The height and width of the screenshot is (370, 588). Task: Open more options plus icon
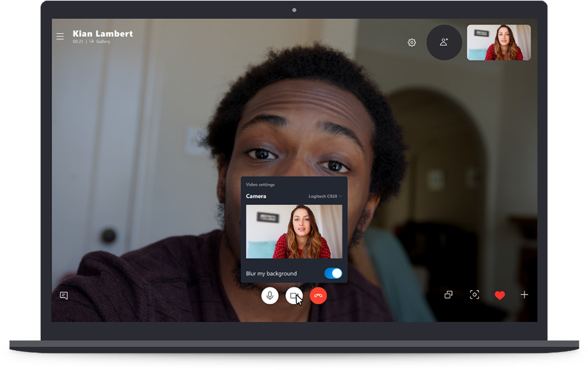pos(524,295)
